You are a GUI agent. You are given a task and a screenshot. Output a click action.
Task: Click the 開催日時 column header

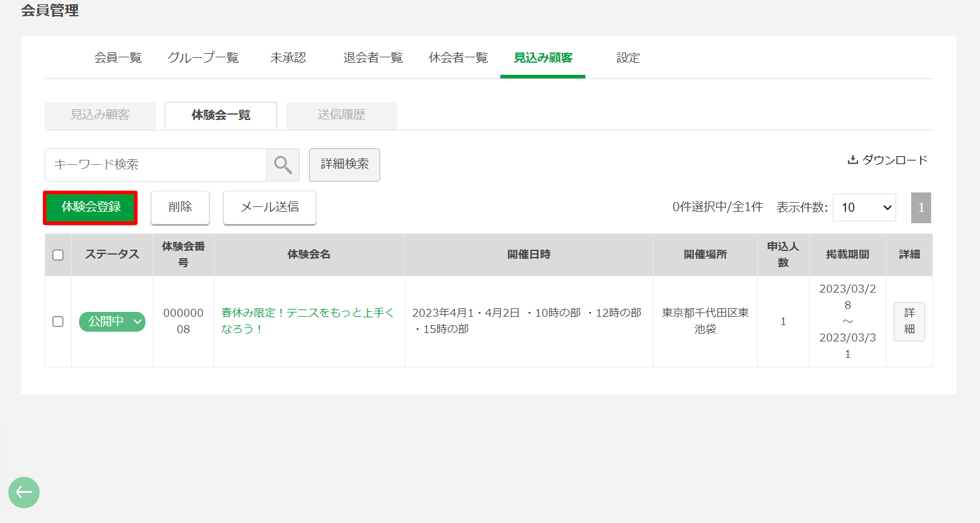[x=529, y=255]
